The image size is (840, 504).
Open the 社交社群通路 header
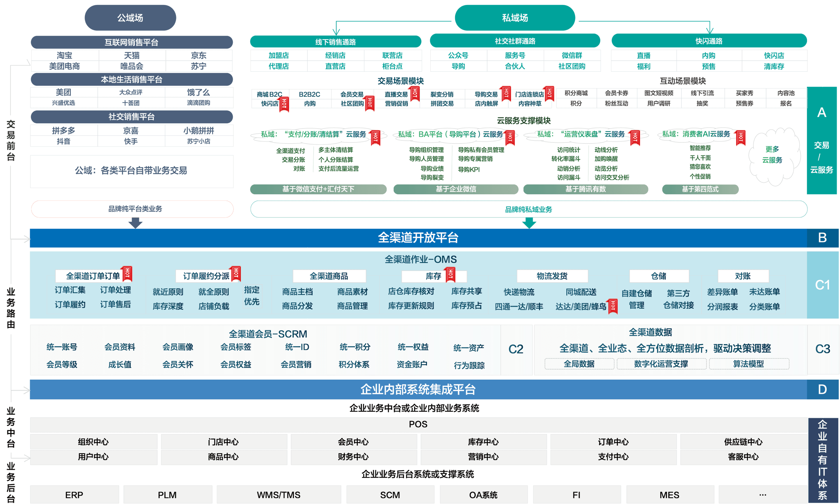tap(515, 41)
